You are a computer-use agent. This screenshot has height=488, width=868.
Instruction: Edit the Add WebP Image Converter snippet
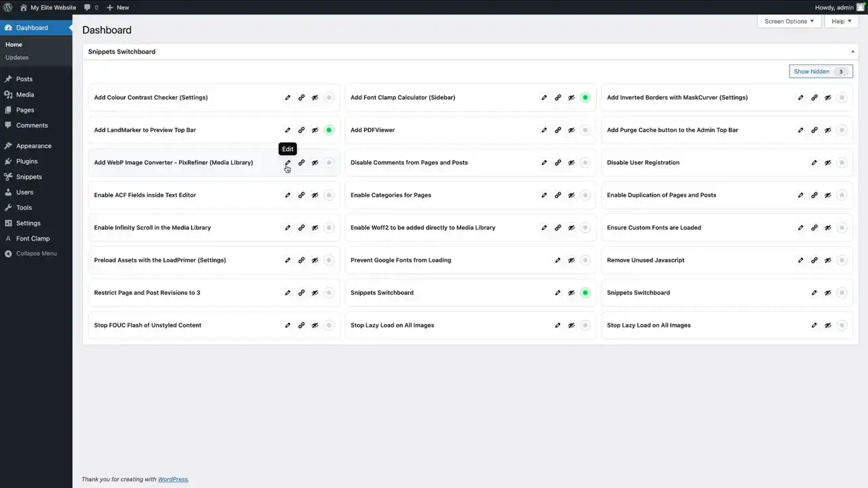tap(288, 163)
